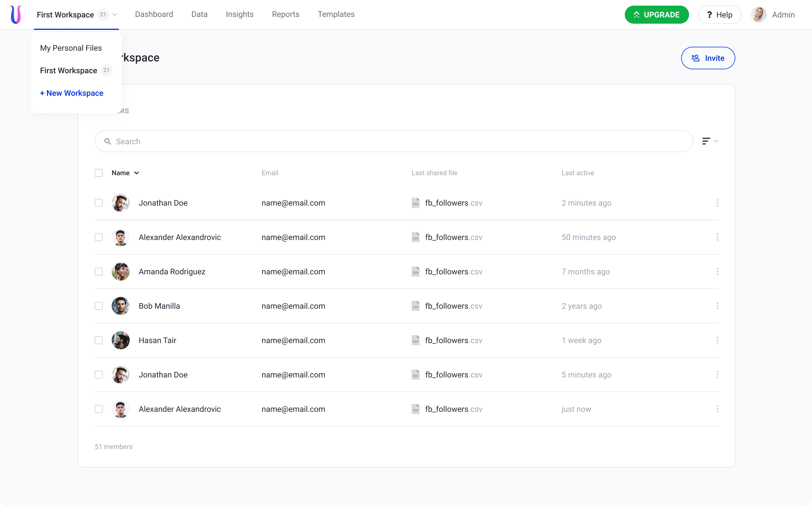Go to the Reports tab
Image resolution: width=812 pixels, height=507 pixels.
[x=286, y=14]
